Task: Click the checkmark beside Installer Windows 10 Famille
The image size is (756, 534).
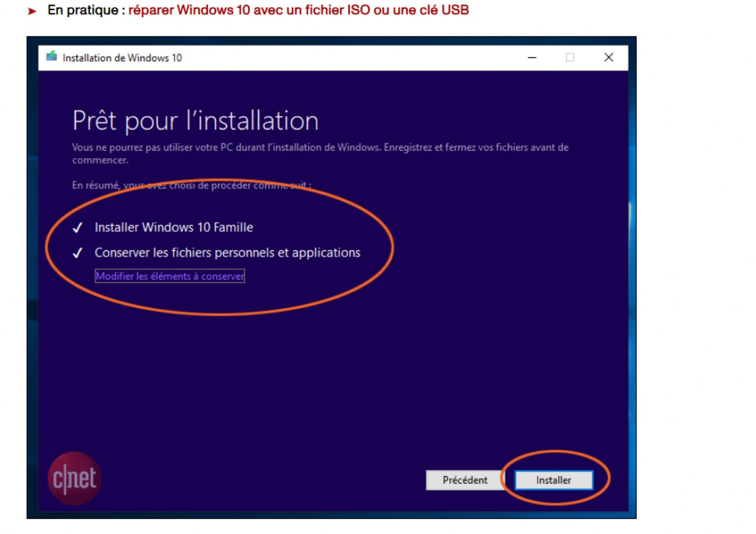Action: tap(78, 228)
